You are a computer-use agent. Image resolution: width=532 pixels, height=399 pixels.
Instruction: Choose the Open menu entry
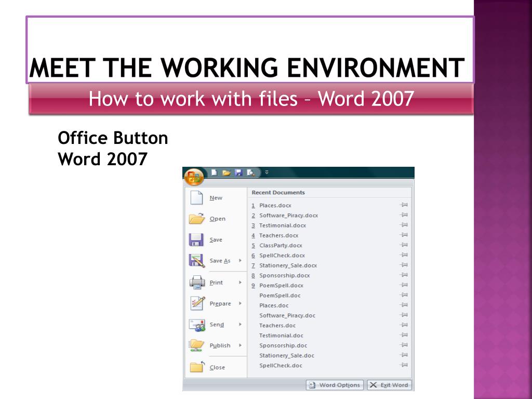(216, 219)
